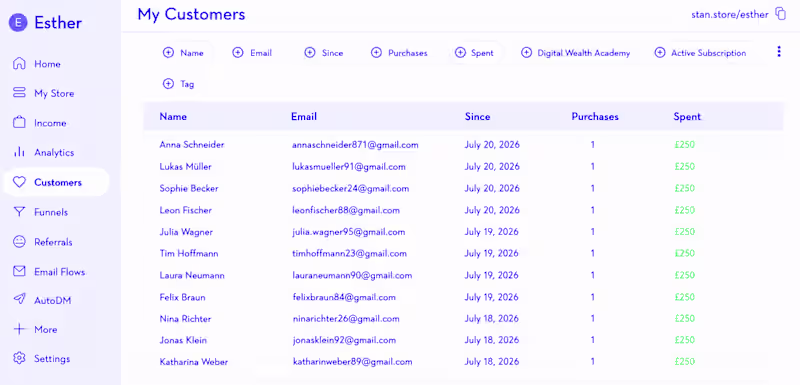Add the Tag filter
The height and width of the screenshot is (385, 800).
[179, 84]
